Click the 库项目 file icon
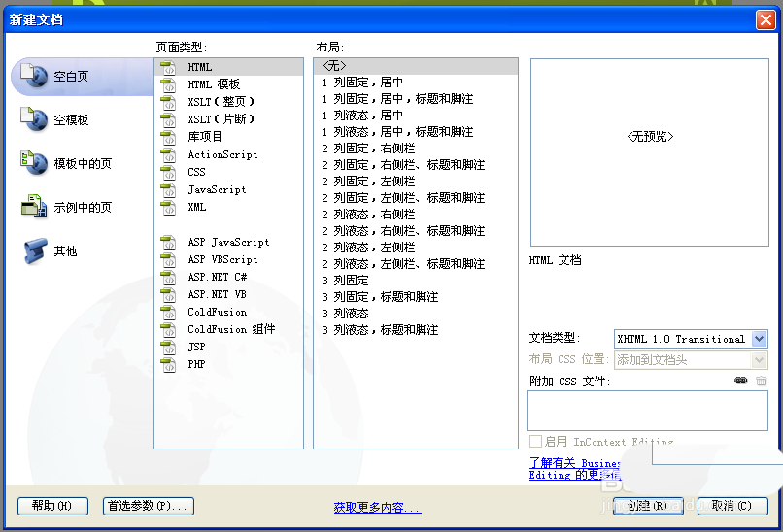 coord(168,137)
